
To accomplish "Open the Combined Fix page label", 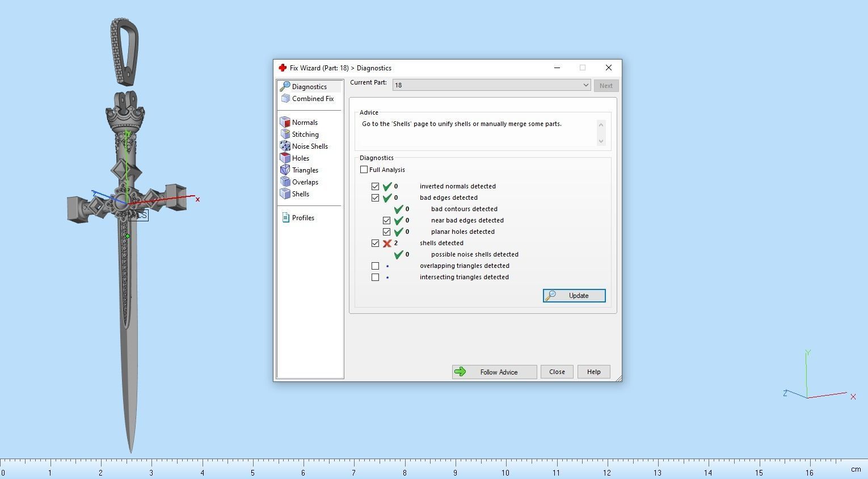I will point(313,99).
